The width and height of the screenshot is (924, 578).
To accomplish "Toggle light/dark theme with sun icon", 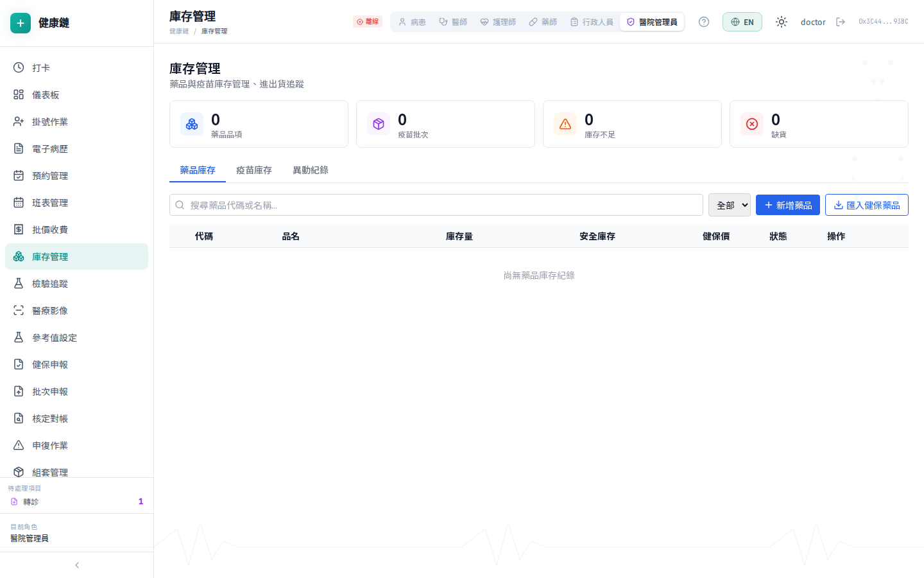I will (782, 21).
